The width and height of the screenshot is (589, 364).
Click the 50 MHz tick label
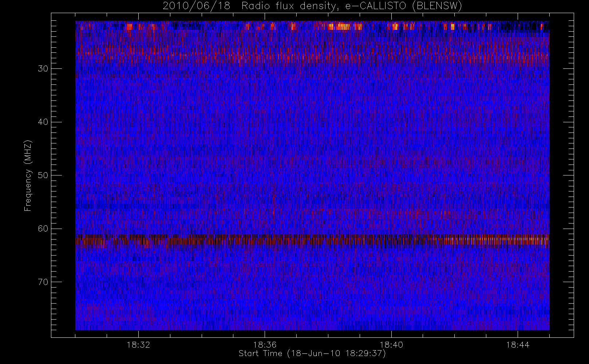pyautogui.click(x=43, y=175)
